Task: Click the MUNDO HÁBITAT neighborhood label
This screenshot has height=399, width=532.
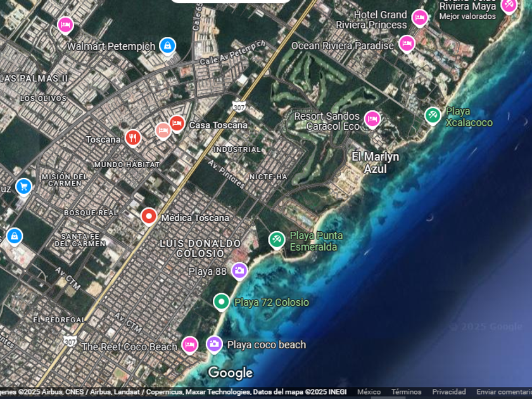Action: 127,165
